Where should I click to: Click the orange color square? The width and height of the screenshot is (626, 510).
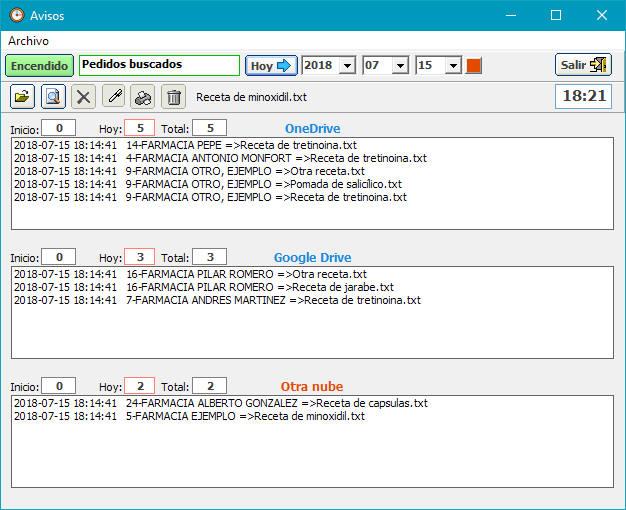click(474, 65)
